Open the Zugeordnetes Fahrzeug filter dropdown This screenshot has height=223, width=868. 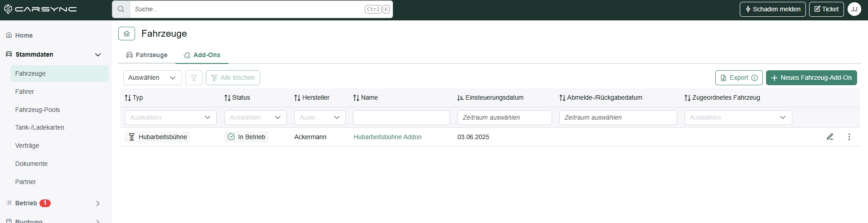point(738,117)
